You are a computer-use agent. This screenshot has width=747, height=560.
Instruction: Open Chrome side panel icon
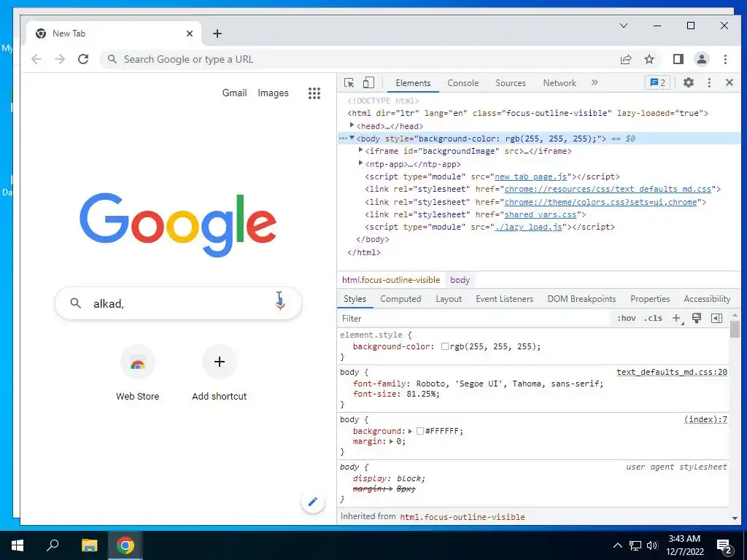pos(678,59)
